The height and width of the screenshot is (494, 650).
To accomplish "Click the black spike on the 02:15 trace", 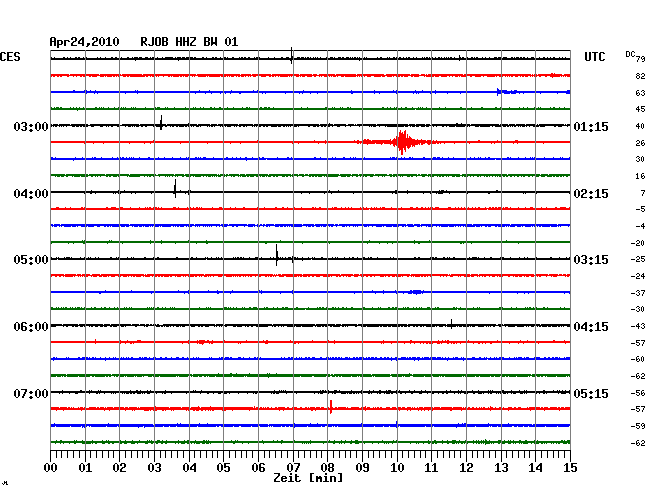I will pyautogui.click(x=175, y=189).
